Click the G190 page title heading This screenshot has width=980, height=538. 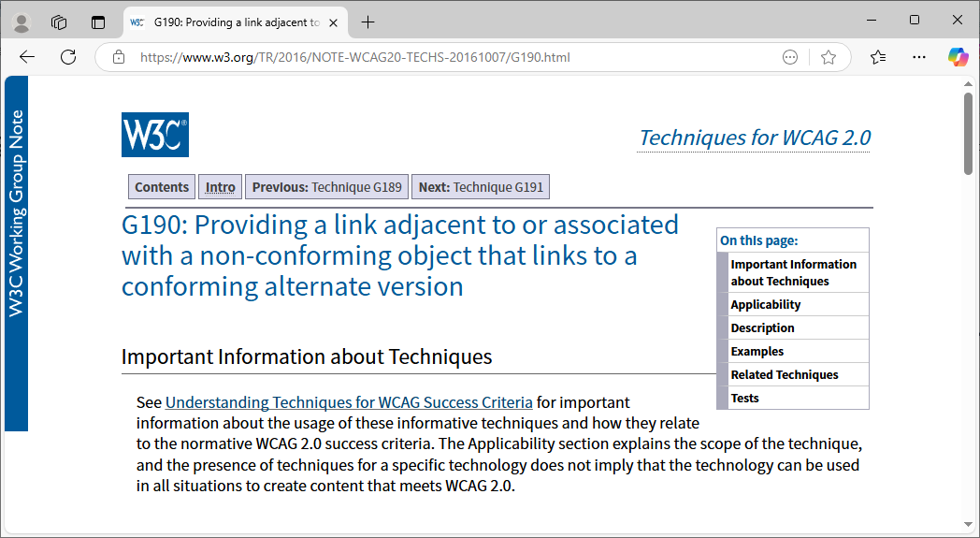click(400, 255)
